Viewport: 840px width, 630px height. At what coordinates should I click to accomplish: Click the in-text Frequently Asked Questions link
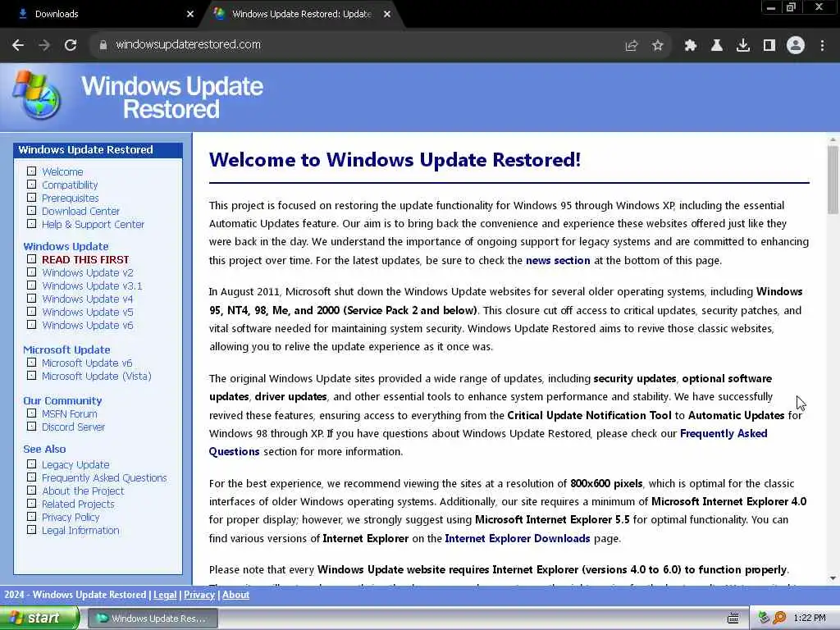point(724,433)
